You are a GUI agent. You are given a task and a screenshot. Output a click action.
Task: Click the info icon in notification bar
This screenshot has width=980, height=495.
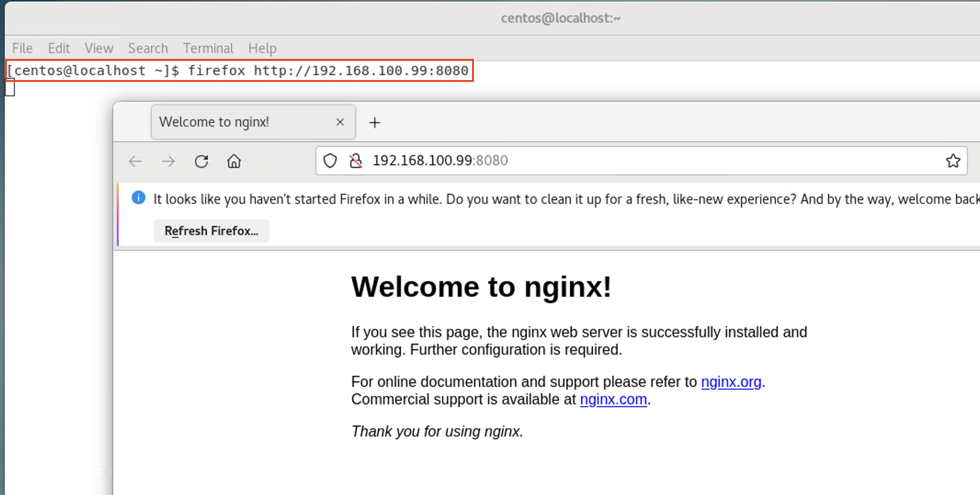(138, 198)
